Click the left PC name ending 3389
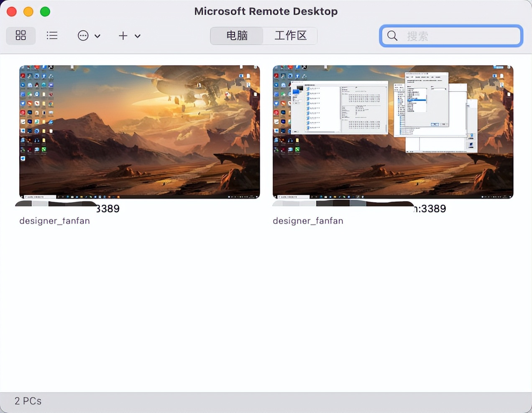532x413 pixels. pyautogui.click(x=68, y=208)
